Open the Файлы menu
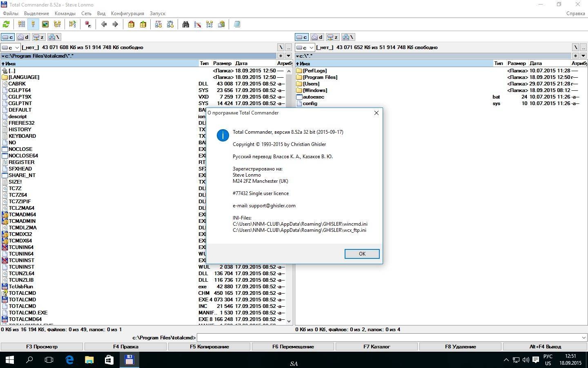Screen dimensions: 588x368 pos(11,13)
